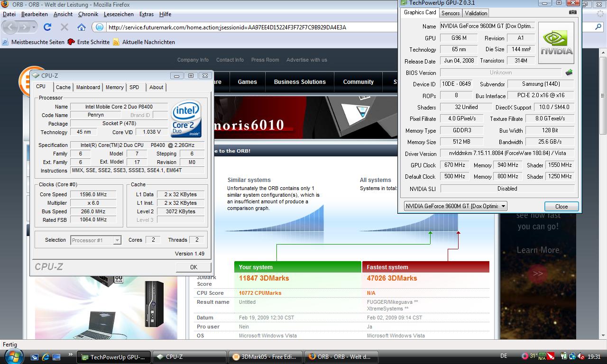Open the Processor #1 selection dropdown

96,240
